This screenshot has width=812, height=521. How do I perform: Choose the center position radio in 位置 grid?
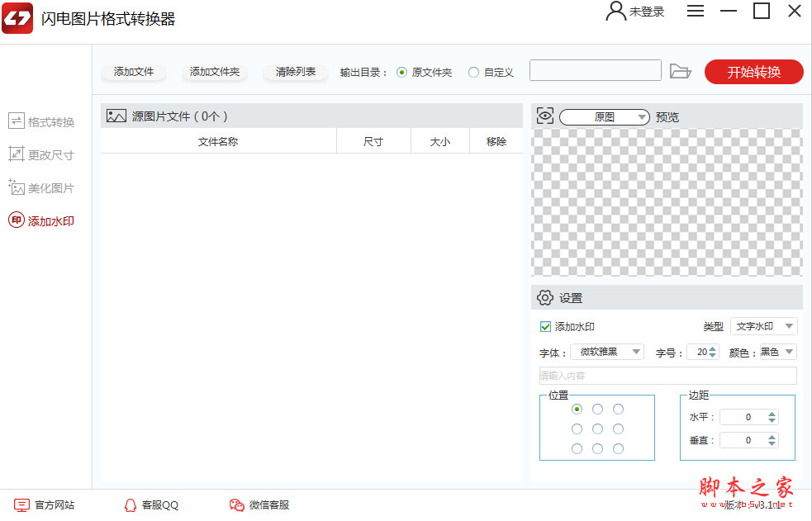click(597, 429)
